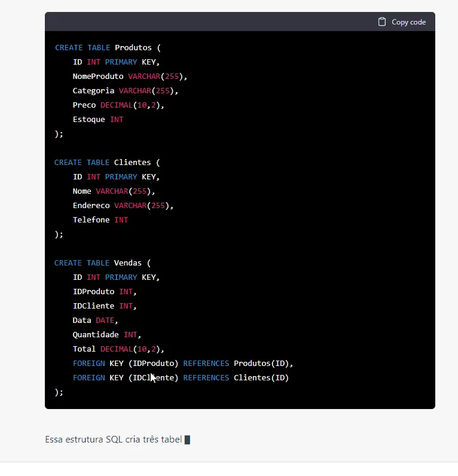Viewport: 458px width, 476px height.
Task: Click the text "Essa estrutura SQL cria três tabel"
Action: [114, 440]
